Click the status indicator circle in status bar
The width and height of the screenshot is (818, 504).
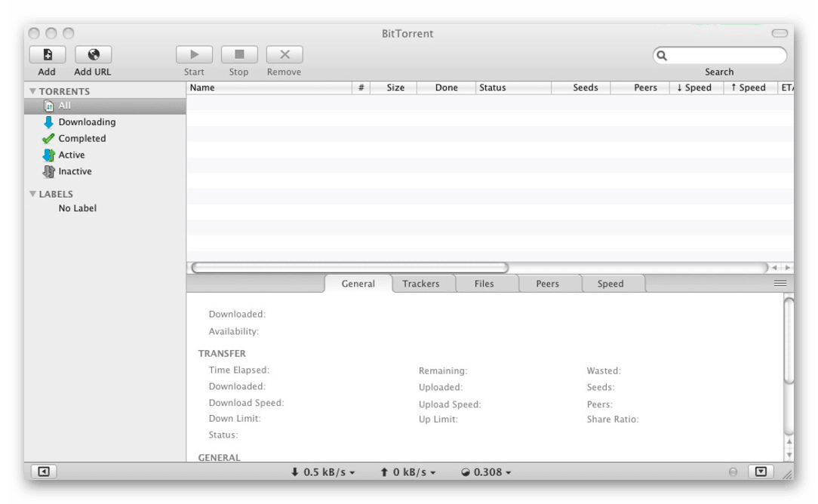pyautogui.click(x=733, y=472)
